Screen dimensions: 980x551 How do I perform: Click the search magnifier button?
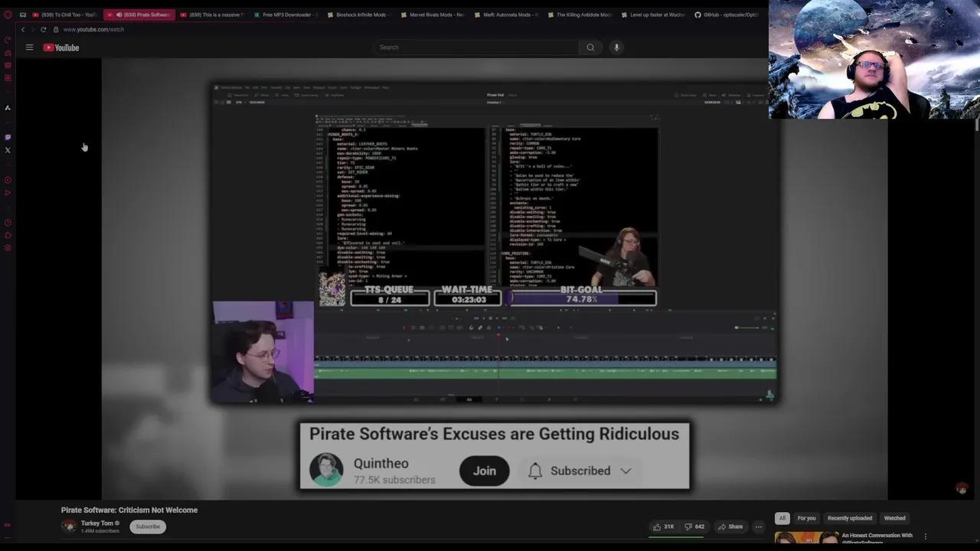pyautogui.click(x=590, y=47)
